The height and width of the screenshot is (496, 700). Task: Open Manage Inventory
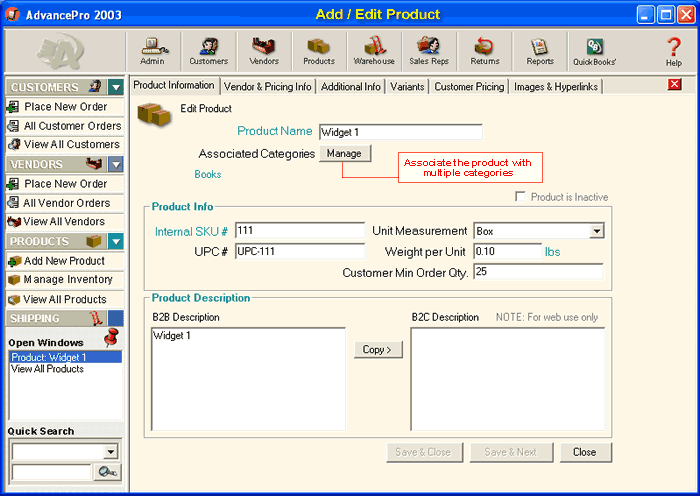pyautogui.click(x=65, y=280)
